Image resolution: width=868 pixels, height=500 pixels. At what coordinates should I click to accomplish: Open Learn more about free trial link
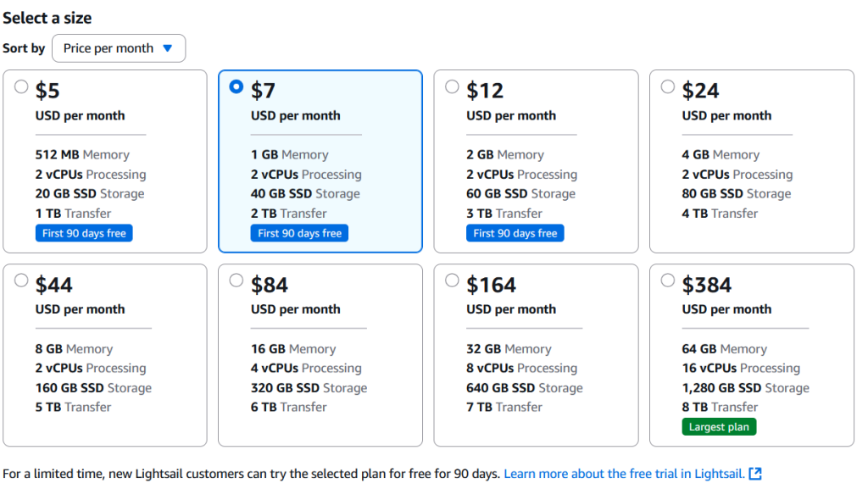tap(624, 474)
